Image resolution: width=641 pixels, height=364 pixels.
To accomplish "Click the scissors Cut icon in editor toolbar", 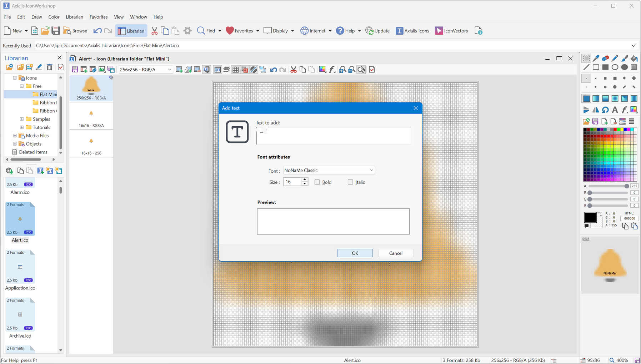I will click(294, 70).
